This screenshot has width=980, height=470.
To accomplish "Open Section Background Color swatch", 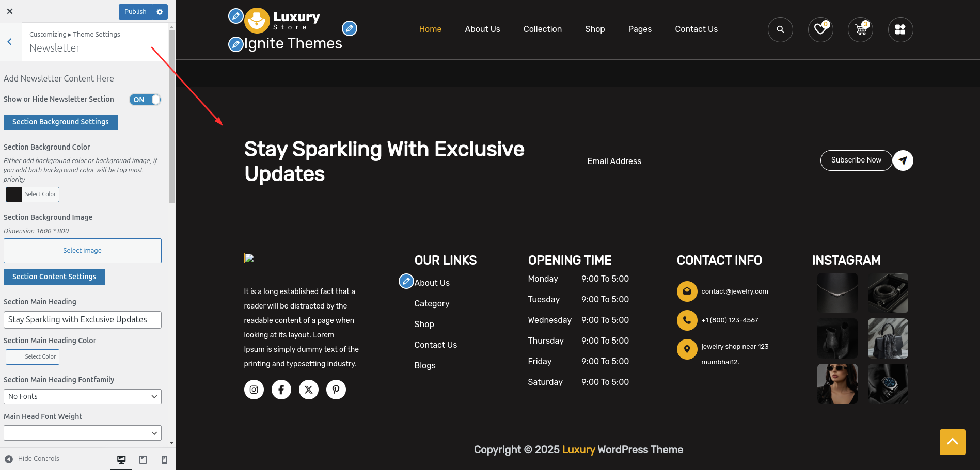I will 14,195.
